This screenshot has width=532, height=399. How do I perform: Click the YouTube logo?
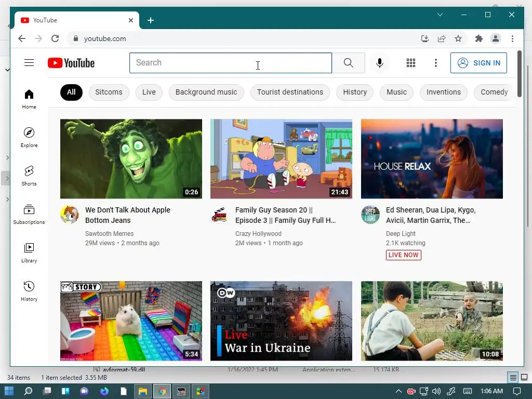71,63
